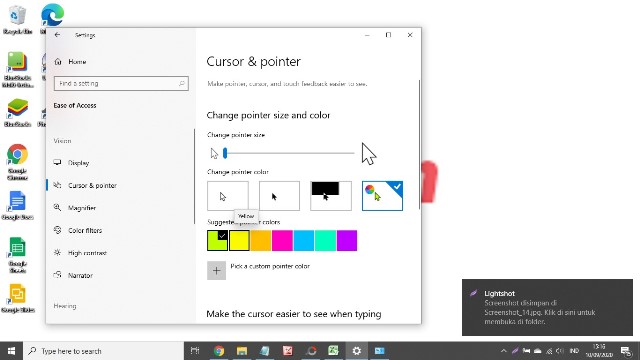
Task: Select the BlueStacks desktop shortcut
Action: click(x=17, y=113)
